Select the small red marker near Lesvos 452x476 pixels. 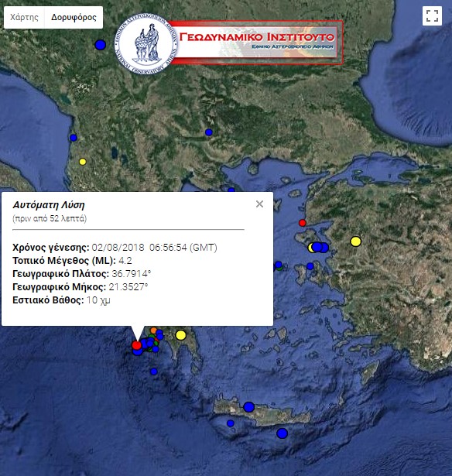point(302,223)
